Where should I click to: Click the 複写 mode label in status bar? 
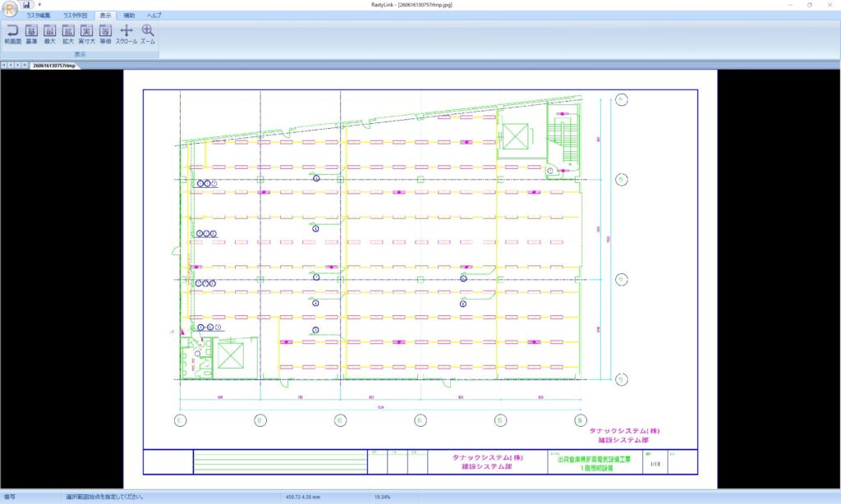pos(10,497)
